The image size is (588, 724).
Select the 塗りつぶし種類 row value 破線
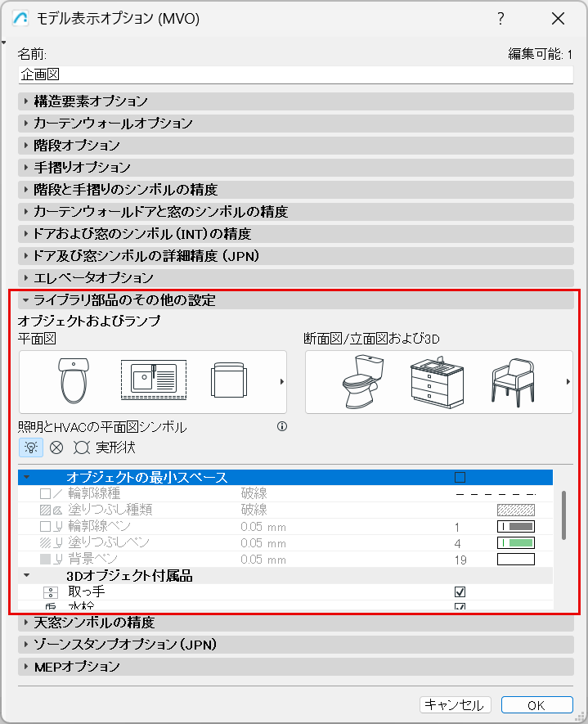(x=254, y=510)
